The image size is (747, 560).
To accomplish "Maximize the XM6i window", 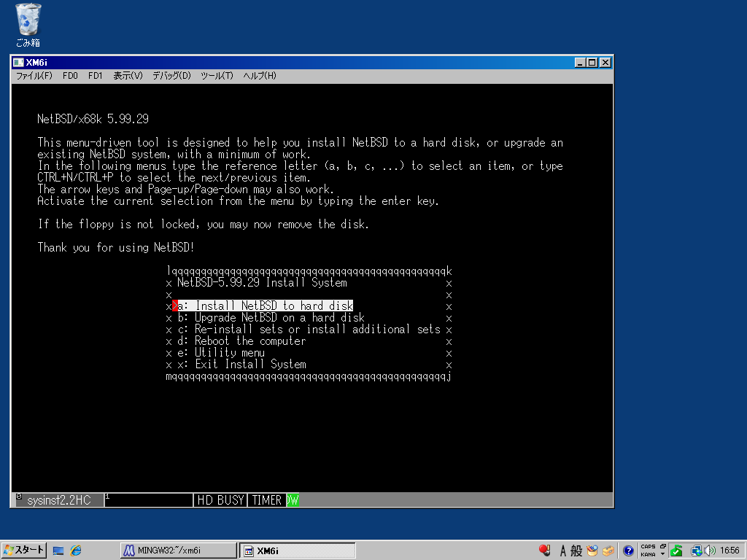I will (x=592, y=63).
